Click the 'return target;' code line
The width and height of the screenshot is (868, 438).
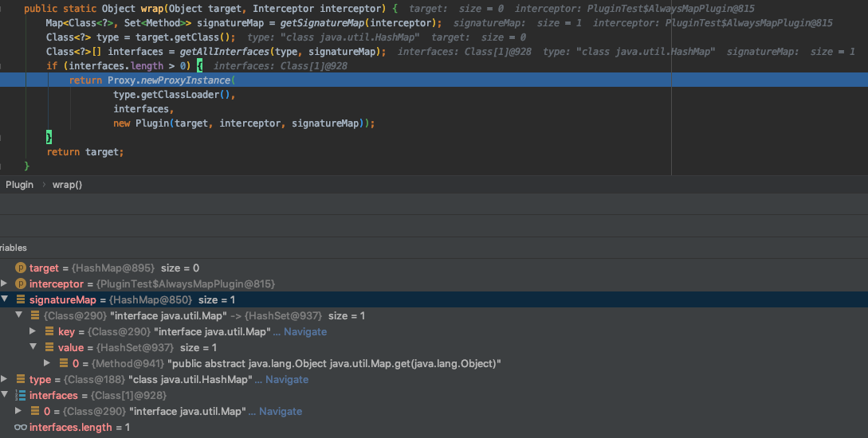click(85, 152)
